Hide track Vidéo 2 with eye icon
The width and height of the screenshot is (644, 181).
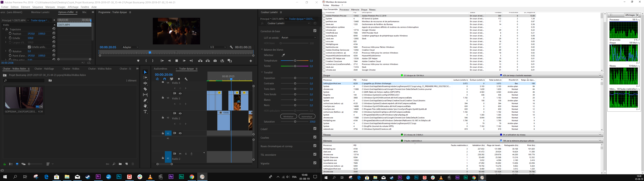(x=180, y=113)
